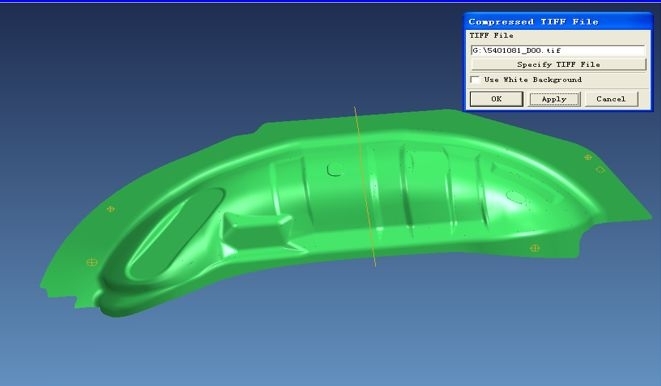The height and width of the screenshot is (386, 661).
Task: Select the upper crosshair marker on left flange
Action: point(111,209)
